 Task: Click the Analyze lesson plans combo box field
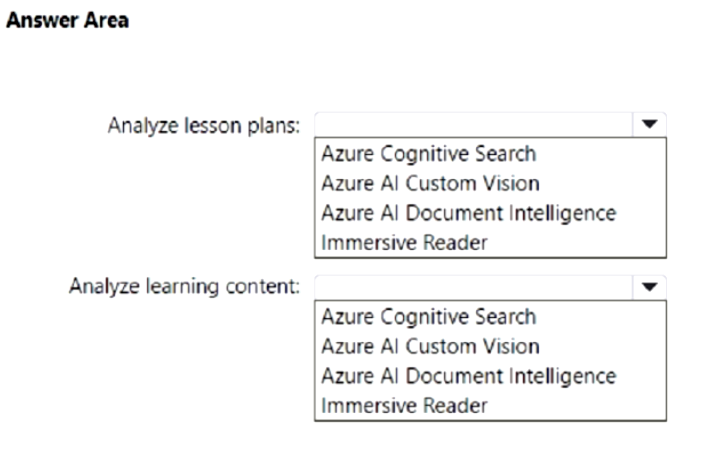[490, 124]
